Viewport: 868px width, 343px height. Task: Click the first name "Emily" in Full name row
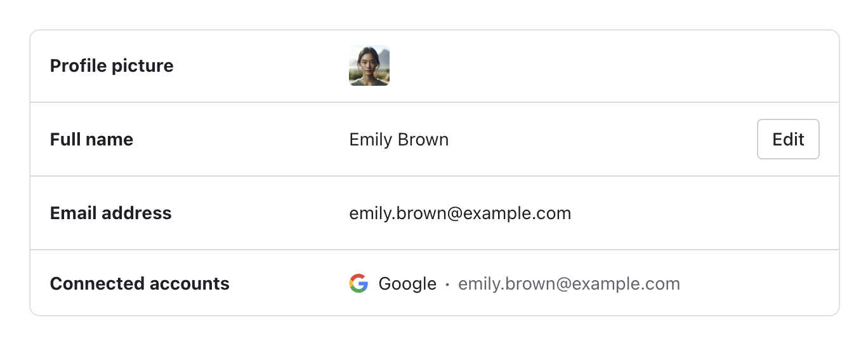[371, 140]
